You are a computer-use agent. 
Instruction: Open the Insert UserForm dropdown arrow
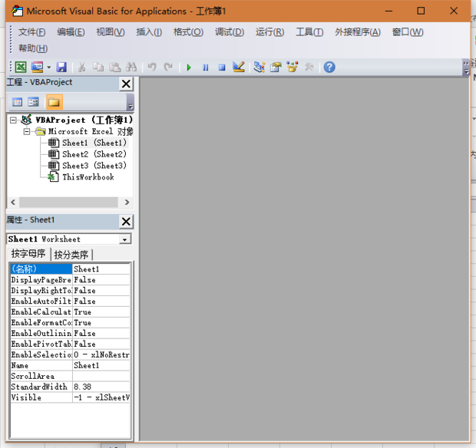[x=49, y=68]
